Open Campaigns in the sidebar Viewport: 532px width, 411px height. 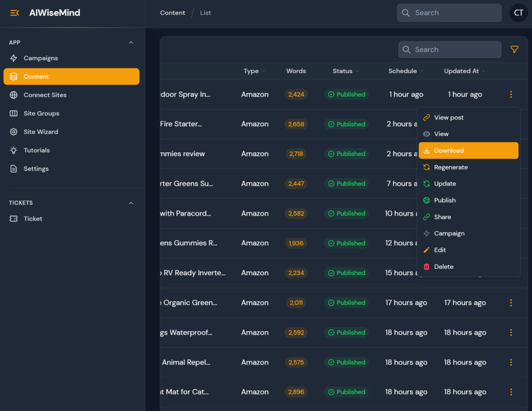pyautogui.click(x=41, y=58)
